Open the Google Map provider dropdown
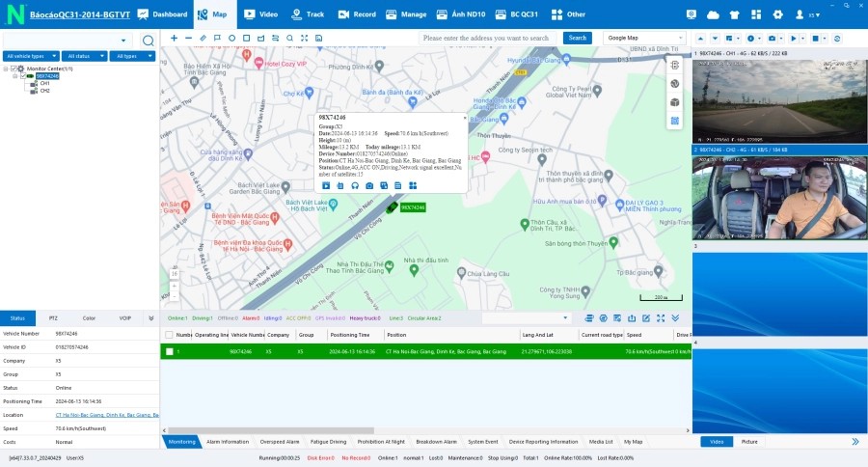 tap(644, 38)
